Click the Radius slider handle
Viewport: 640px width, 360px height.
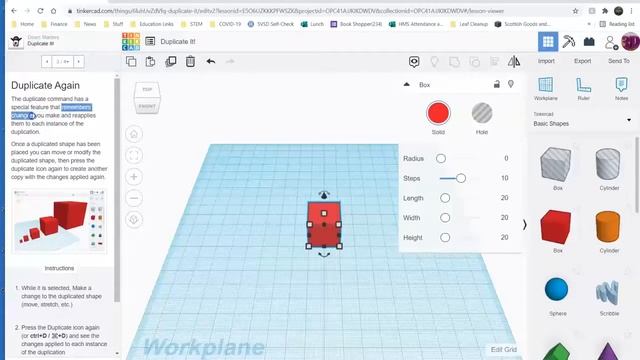441,158
